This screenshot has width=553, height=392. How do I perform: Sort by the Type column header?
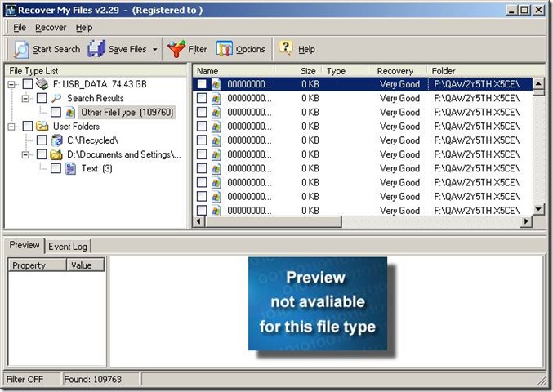(345, 71)
